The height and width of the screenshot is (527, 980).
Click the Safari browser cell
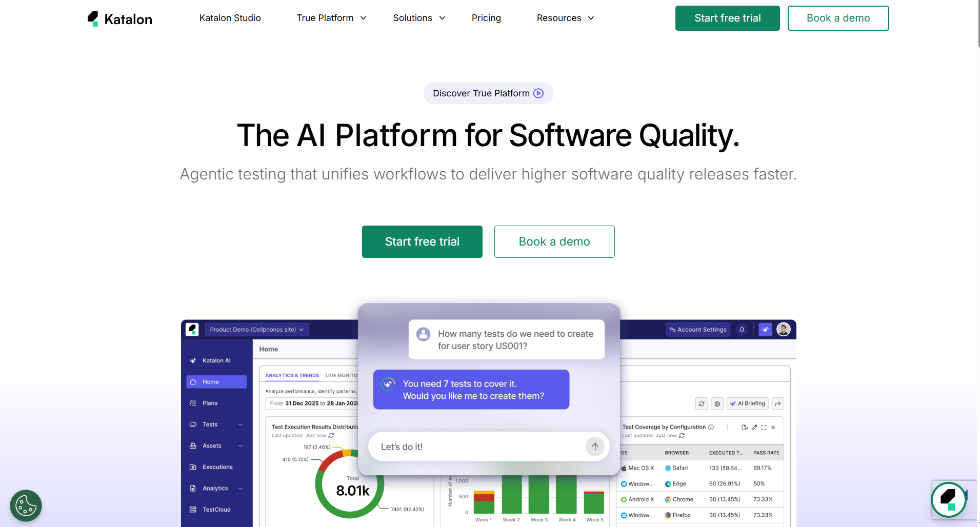coord(676,468)
